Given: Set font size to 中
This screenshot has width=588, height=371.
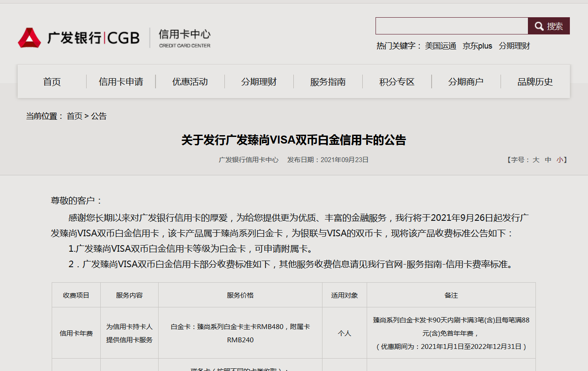Looking at the screenshot, I should pyautogui.click(x=548, y=160).
